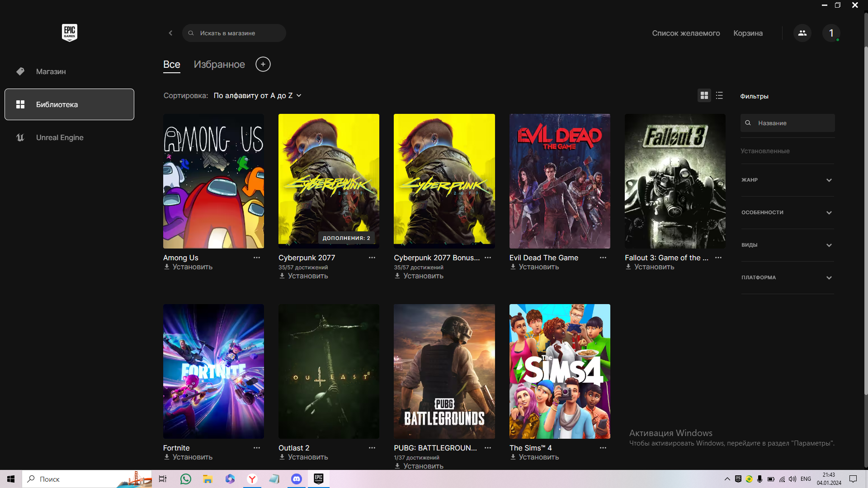Viewport: 868px width, 488px height.
Task: Install The Sims 4 via Установить
Action: coord(534,457)
